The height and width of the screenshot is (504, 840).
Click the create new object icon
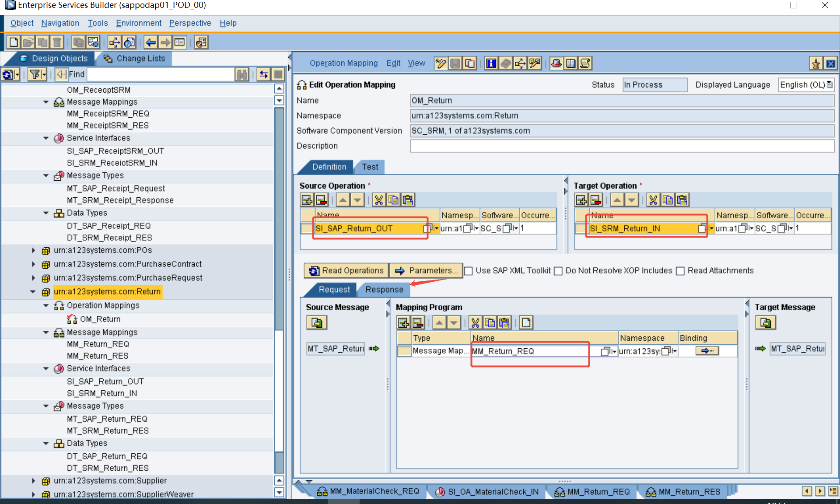pos(14,42)
